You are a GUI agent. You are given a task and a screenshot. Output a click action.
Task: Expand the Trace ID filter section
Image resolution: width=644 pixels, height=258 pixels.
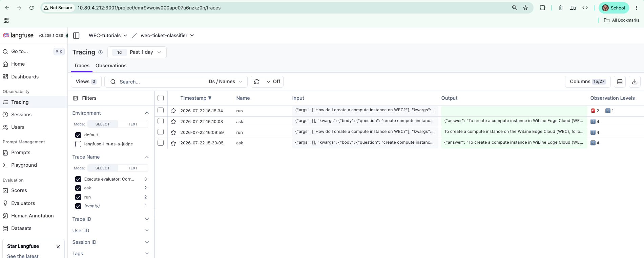[x=111, y=219]
